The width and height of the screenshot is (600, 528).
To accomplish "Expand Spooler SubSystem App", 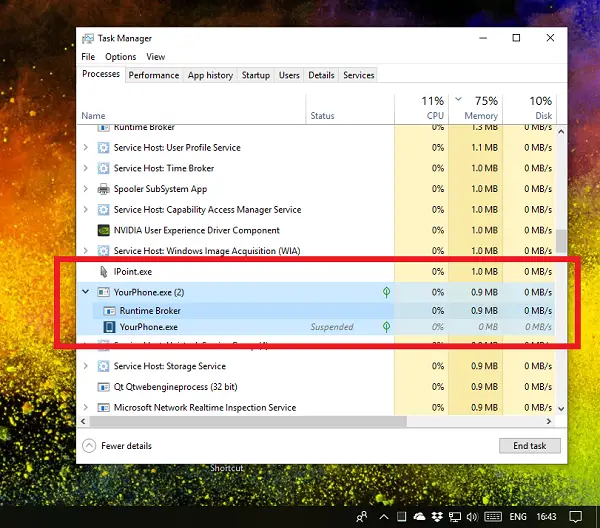I will click(x=86, y=189).
